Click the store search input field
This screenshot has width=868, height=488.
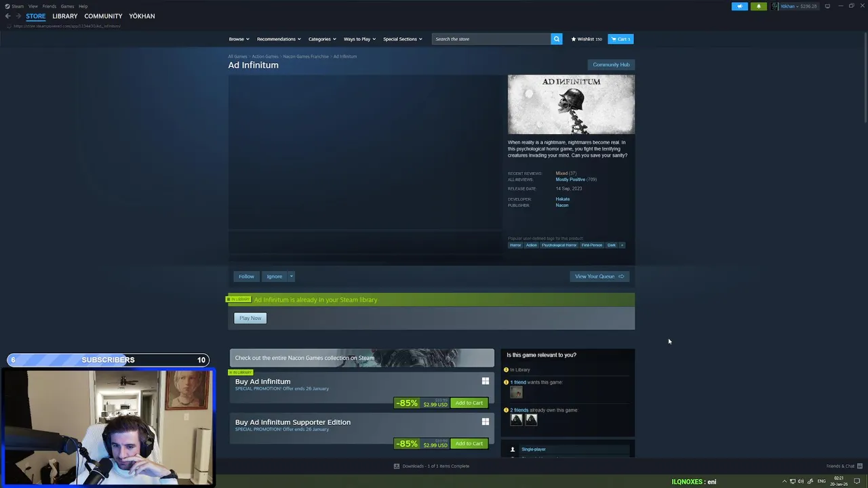coord(492,39)
